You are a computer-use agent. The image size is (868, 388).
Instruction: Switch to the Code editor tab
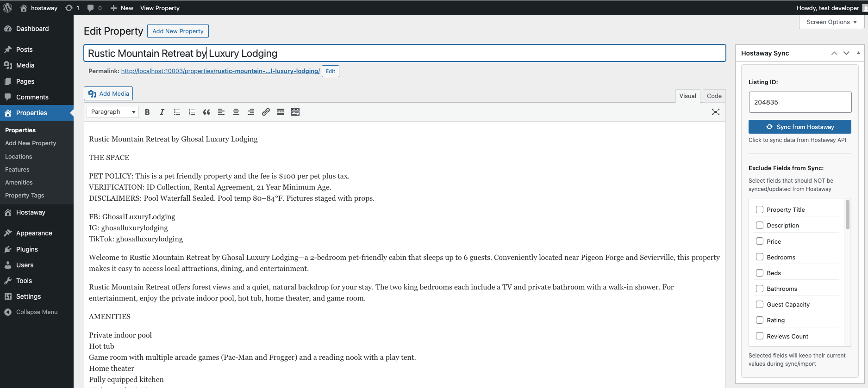[x=714, y=96]
